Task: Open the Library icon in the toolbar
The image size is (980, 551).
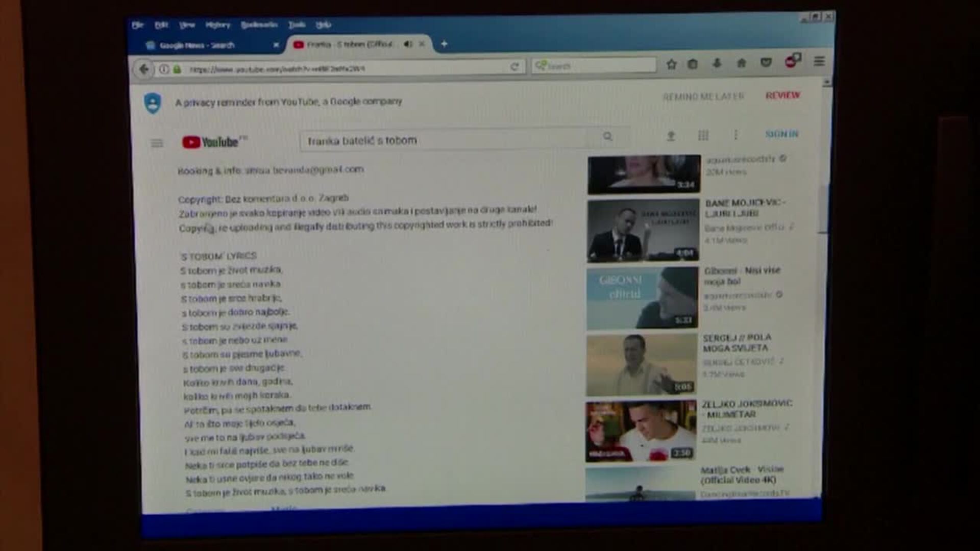Action: point(693,64)
